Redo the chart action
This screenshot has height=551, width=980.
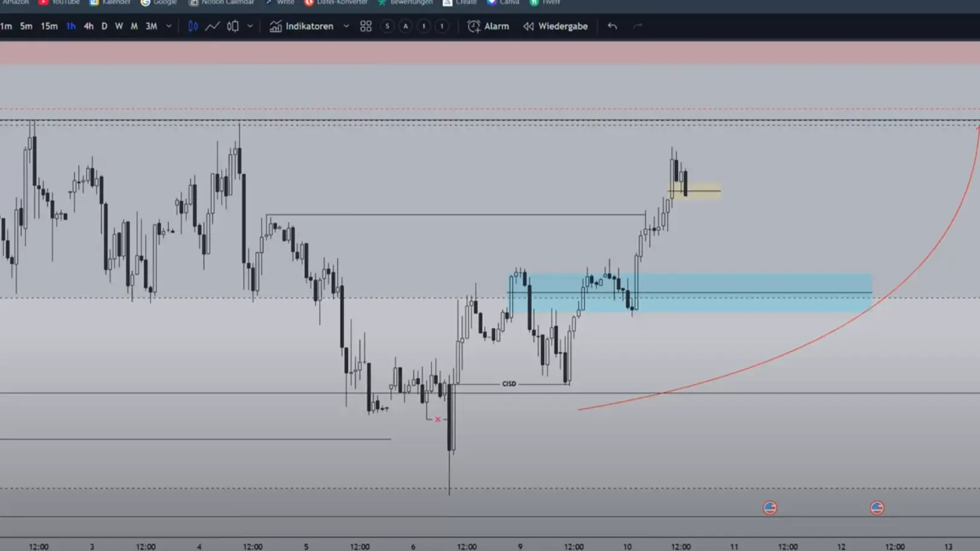click(637, 26)
